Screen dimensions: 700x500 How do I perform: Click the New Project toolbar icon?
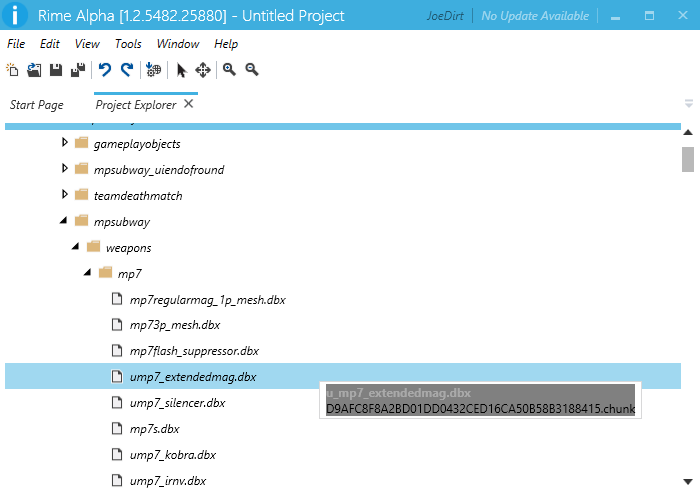click(12, 70)
